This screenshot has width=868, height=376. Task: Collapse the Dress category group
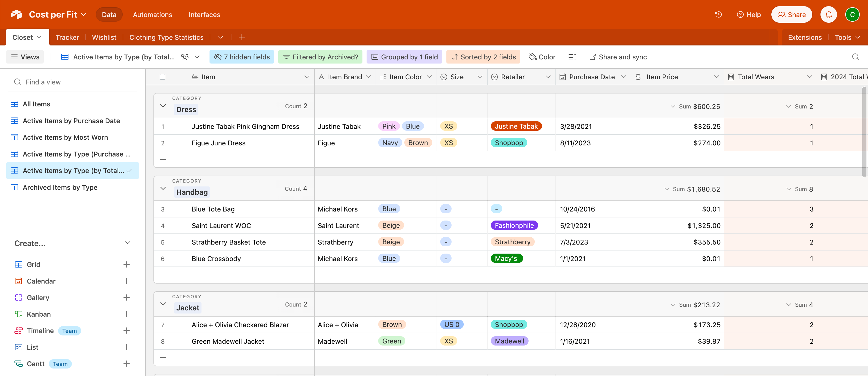pyautogui.click(x=163, y=106)
